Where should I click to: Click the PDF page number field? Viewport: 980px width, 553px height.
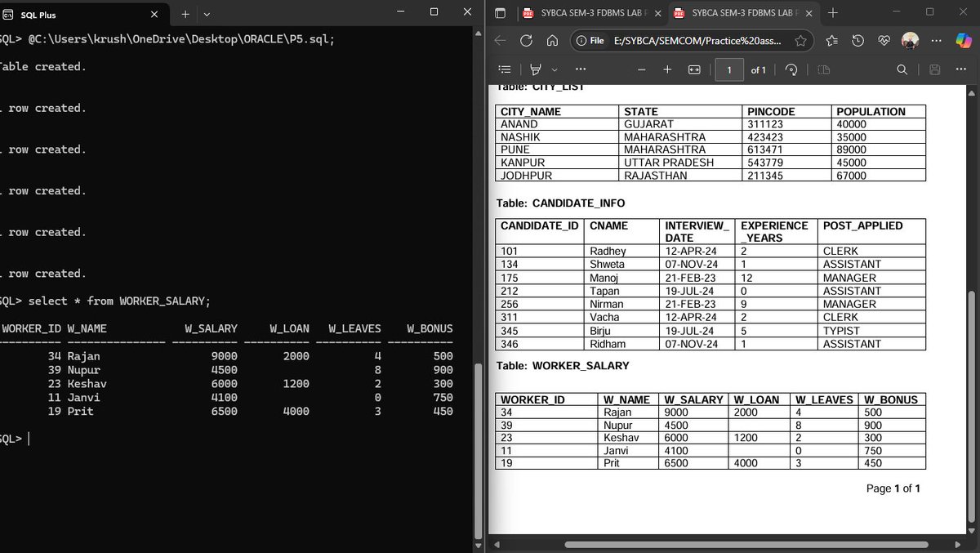coord(729,69)
